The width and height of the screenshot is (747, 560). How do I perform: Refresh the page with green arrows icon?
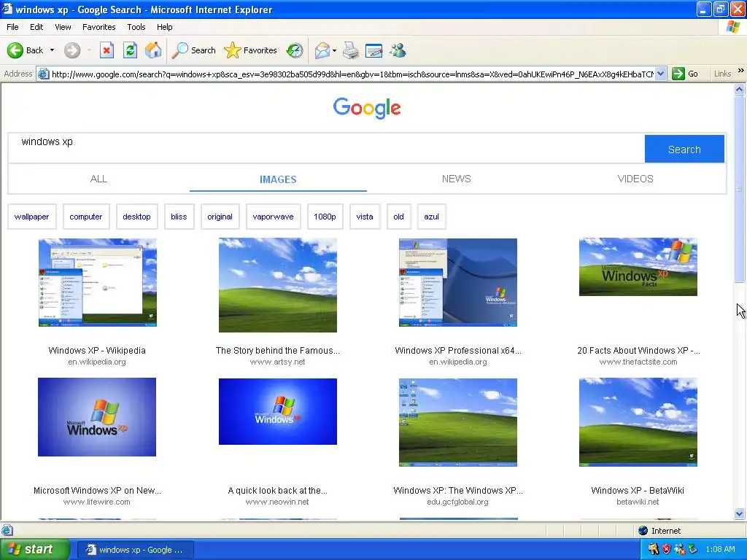[130, 50]
